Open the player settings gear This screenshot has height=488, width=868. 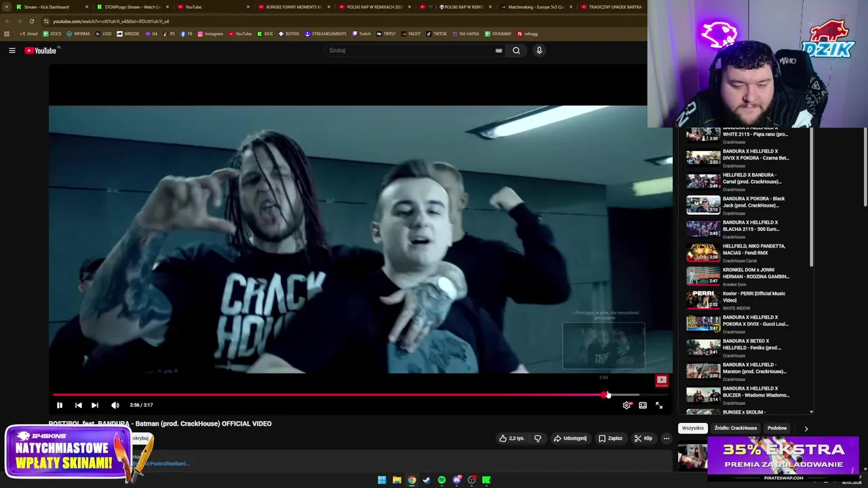tap(627, 405)
